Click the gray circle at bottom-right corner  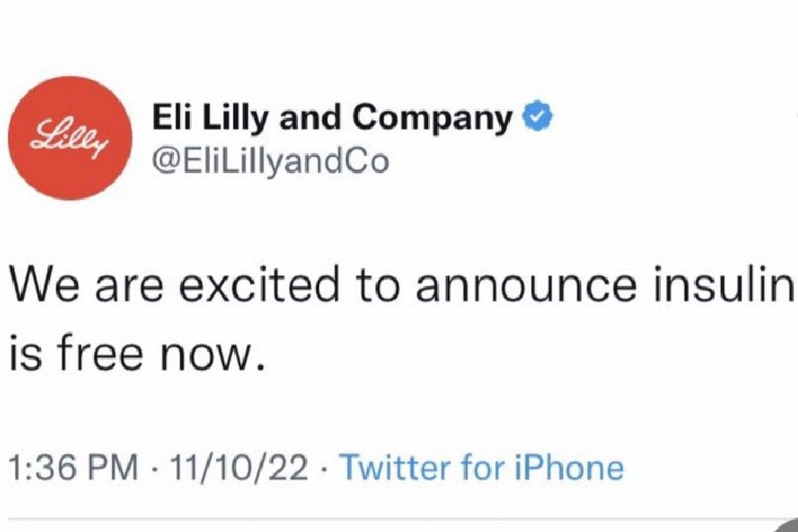click(787, 525)
